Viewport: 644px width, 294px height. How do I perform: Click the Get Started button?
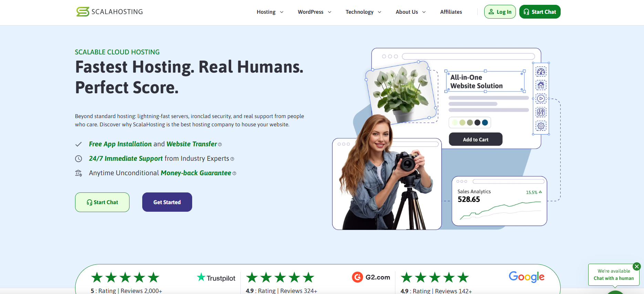point(167,202)
